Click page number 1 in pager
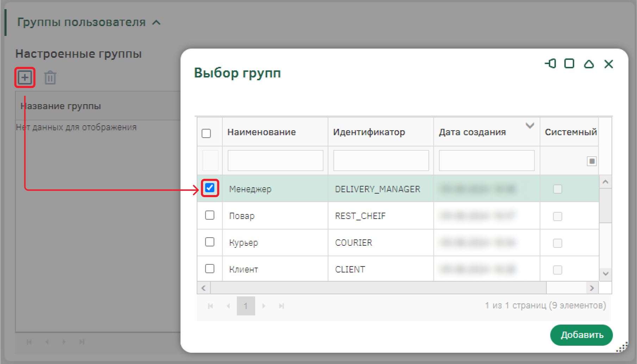Viewport: 637px width, 364px height. [x=246, y=306]
